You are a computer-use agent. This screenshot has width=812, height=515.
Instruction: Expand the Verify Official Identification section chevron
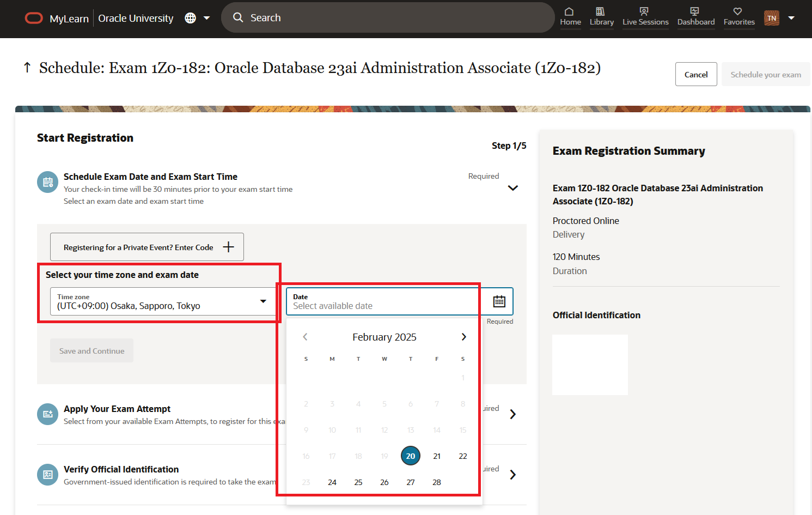point(512,475)
